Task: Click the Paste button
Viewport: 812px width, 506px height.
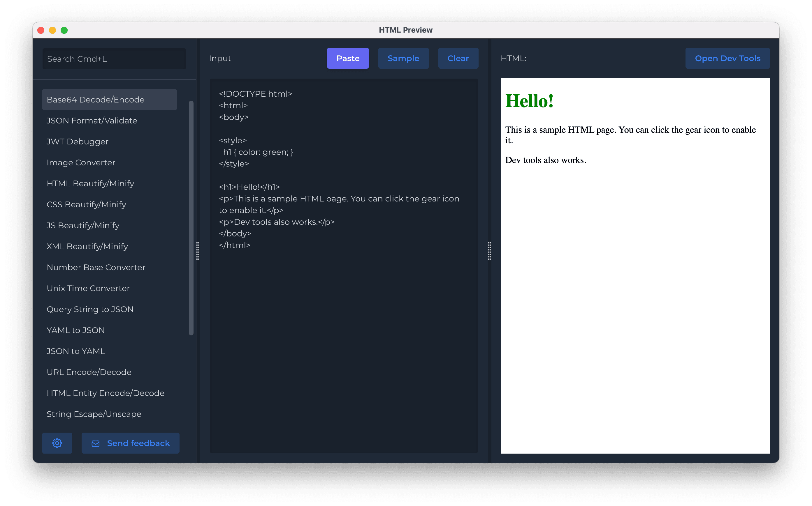Action: [x=348, y=58]
